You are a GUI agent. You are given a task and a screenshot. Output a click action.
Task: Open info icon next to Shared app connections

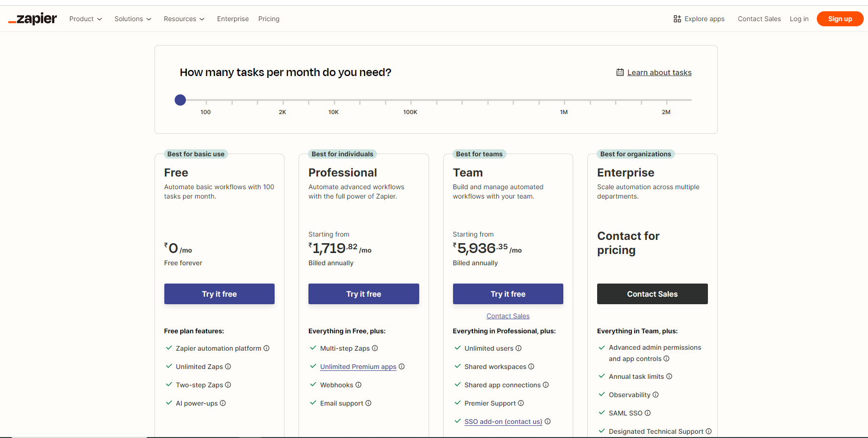pyautogui.click(x=545, y=385)
